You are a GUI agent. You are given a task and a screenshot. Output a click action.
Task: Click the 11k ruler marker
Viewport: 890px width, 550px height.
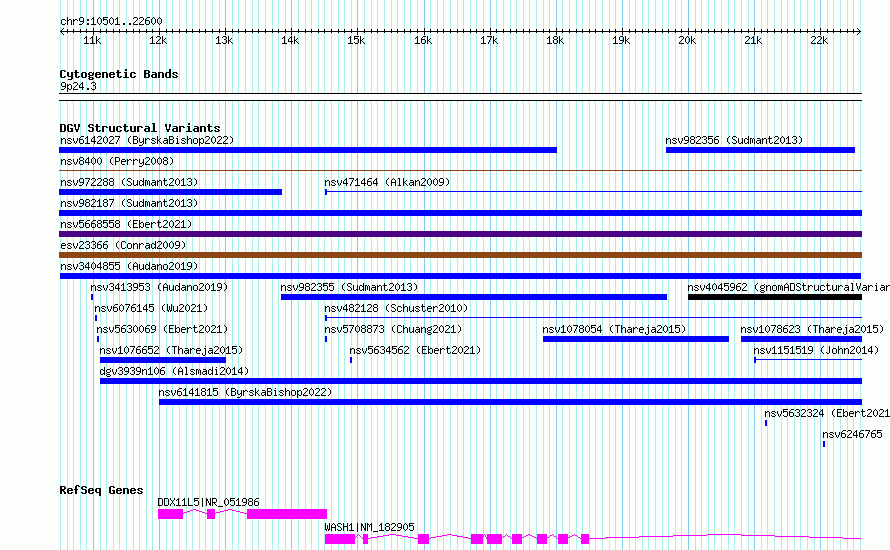pyautogui.click(x=92, y=40)
